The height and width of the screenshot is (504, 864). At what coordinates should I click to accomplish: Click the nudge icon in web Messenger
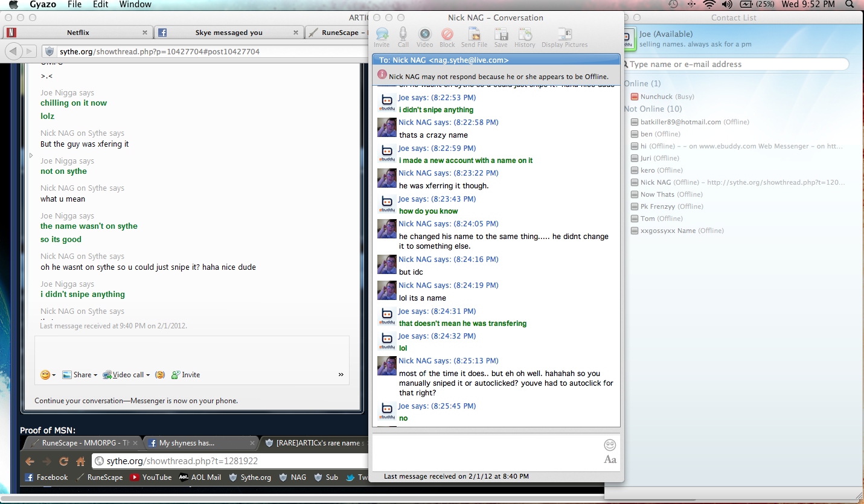160,375
